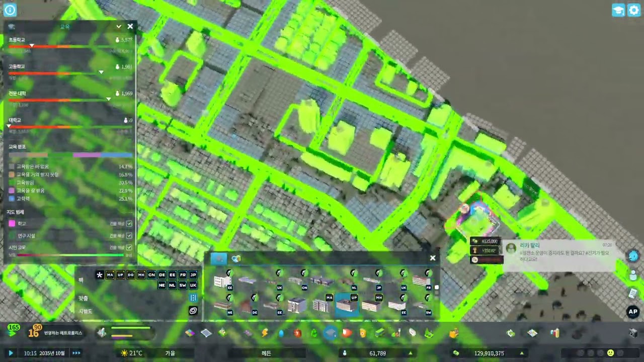644x362 pixels.
Task: Open the Communications menu icon
Action: (413, 333)
